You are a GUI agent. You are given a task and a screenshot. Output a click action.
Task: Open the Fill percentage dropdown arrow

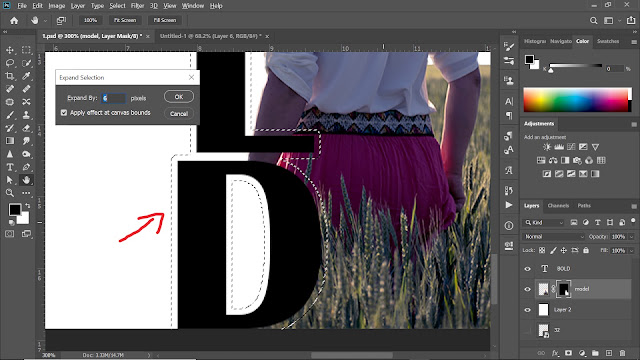pos(631,250)
